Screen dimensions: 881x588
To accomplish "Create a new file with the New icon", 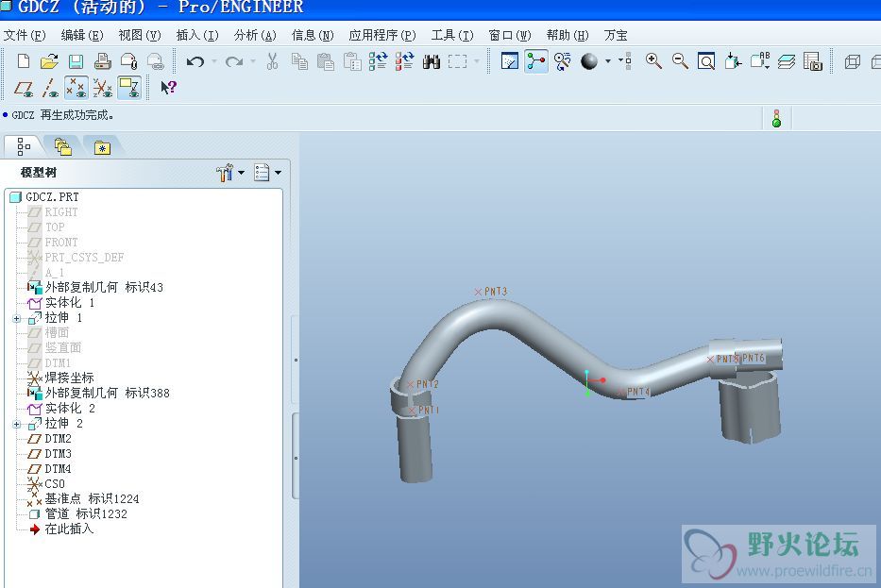I will (24, 60).
